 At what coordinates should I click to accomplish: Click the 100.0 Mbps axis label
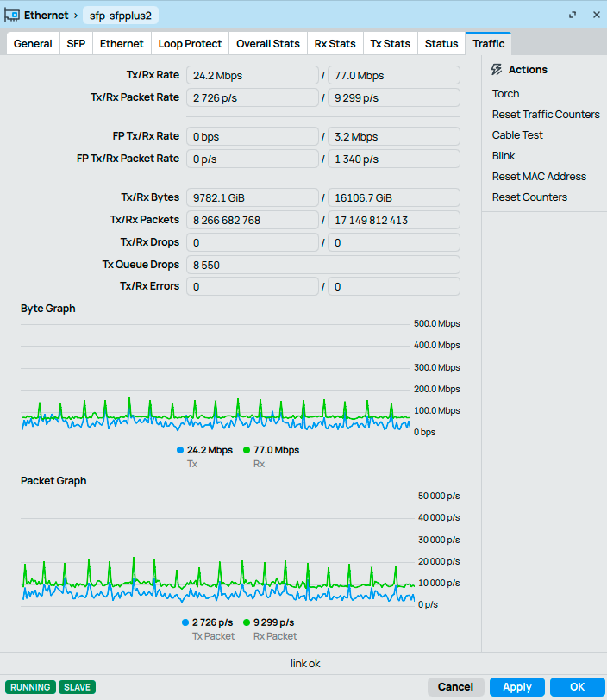437,410
